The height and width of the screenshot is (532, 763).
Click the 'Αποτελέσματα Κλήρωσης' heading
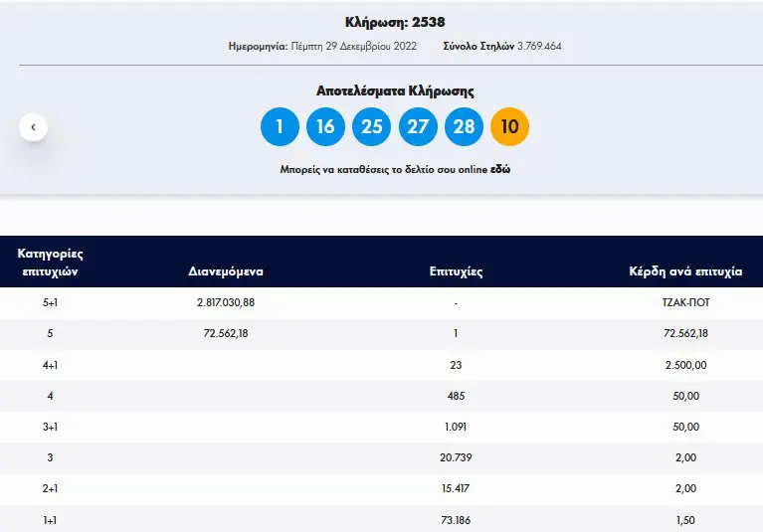point(395,90)
